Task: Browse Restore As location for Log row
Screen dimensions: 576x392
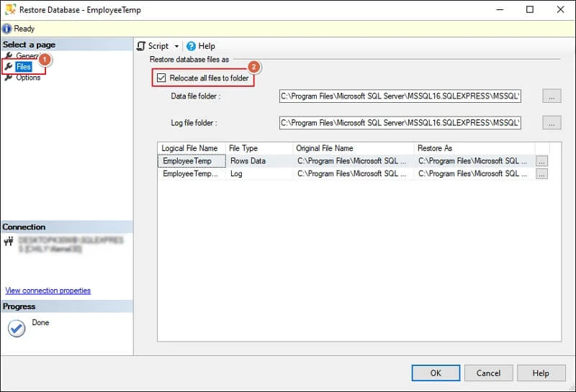Action: 541,174
